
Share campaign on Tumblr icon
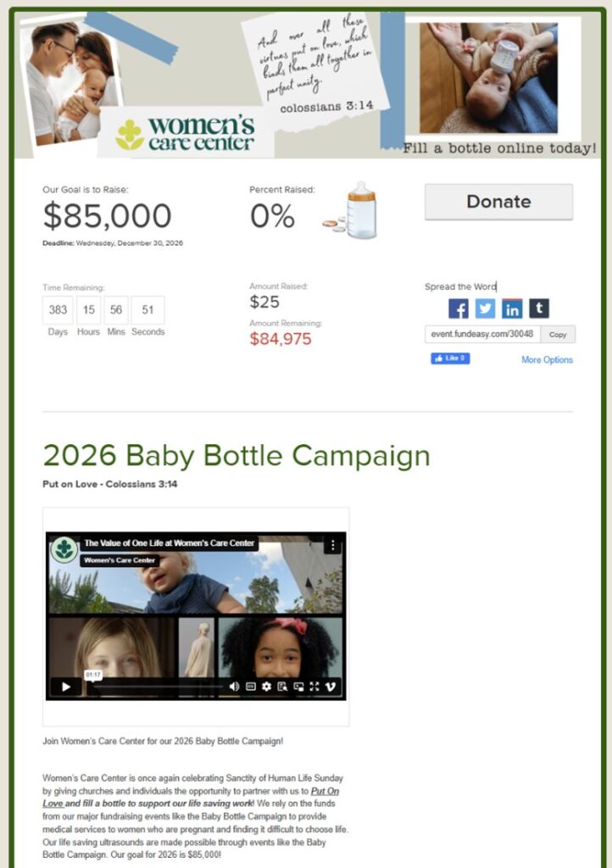click(539, 309)
